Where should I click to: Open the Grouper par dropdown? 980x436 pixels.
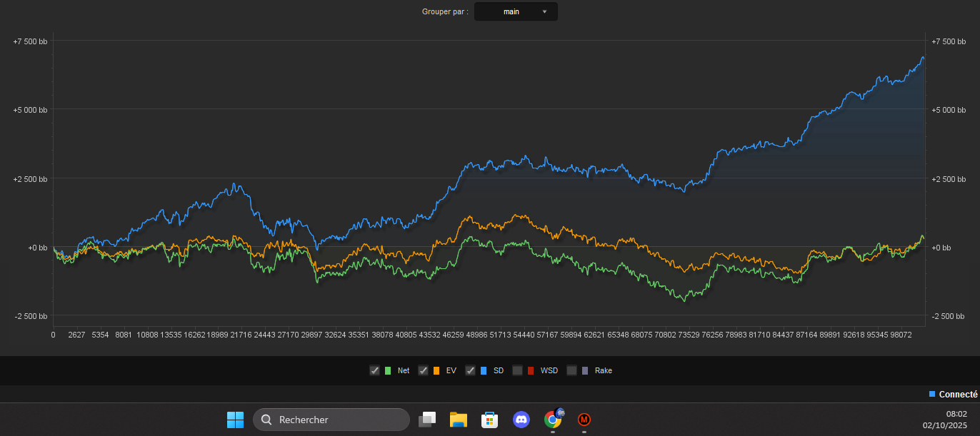516,11
